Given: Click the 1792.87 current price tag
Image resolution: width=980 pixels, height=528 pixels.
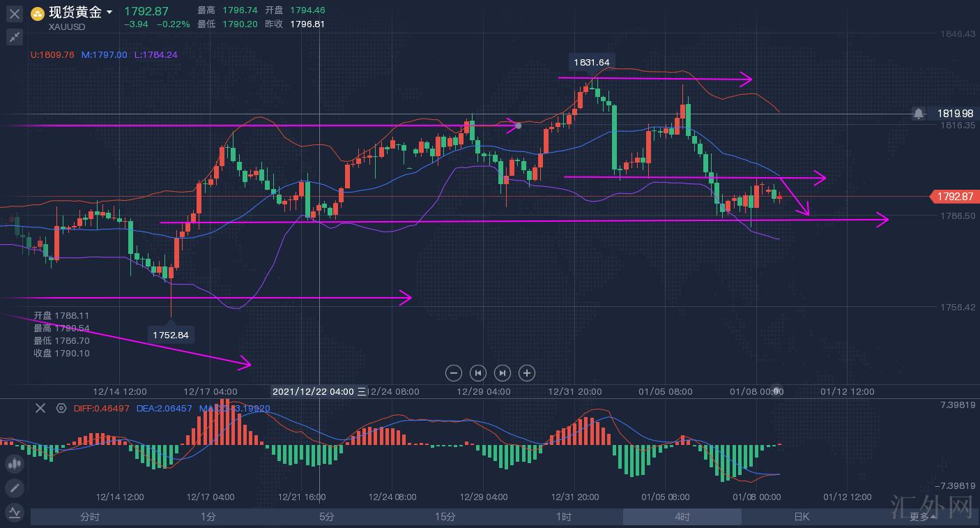Looking at the screenshot, I should [x=955, y=197].
